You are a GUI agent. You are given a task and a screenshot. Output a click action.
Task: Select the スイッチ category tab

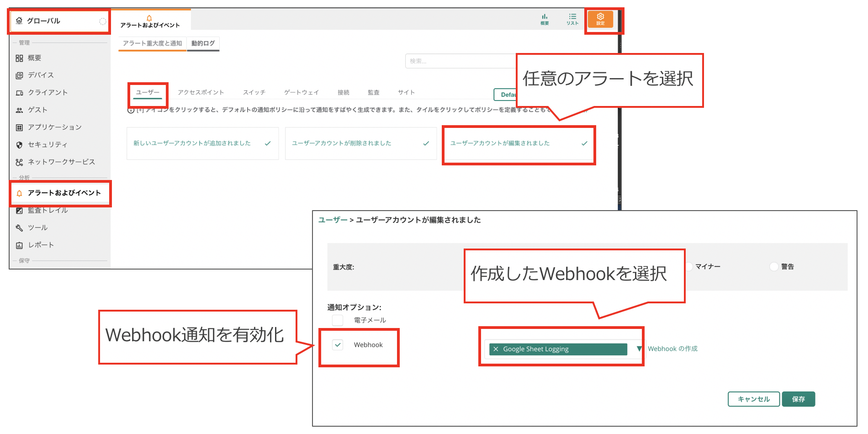[x=254, y=93]
